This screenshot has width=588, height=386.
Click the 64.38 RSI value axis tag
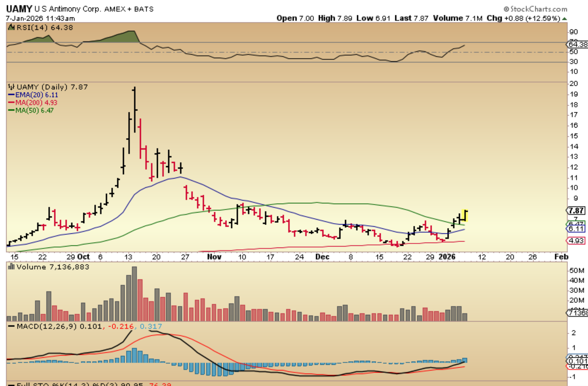pos(577,45)
